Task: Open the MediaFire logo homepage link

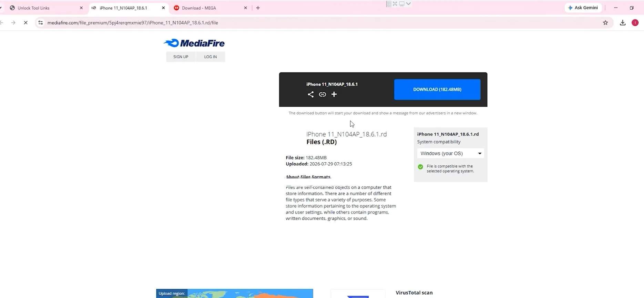Action: pos(194,43)
